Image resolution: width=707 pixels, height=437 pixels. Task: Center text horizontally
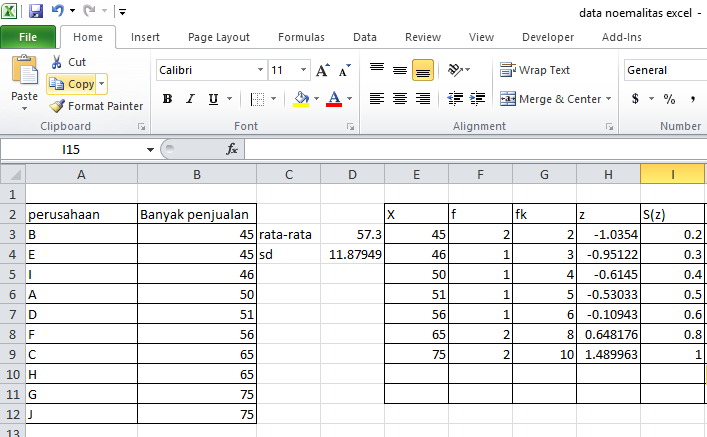pyautogui.click(x=400, y=98)
